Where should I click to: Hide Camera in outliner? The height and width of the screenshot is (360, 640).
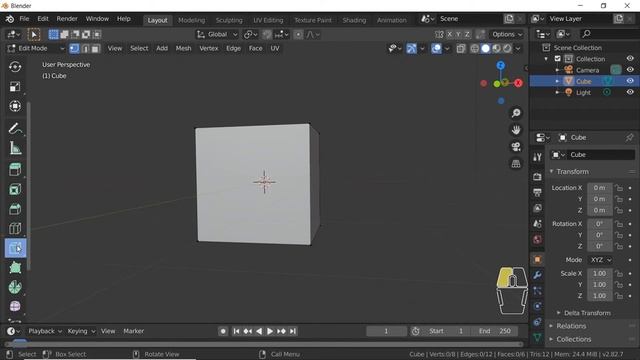tap(630, 70)
